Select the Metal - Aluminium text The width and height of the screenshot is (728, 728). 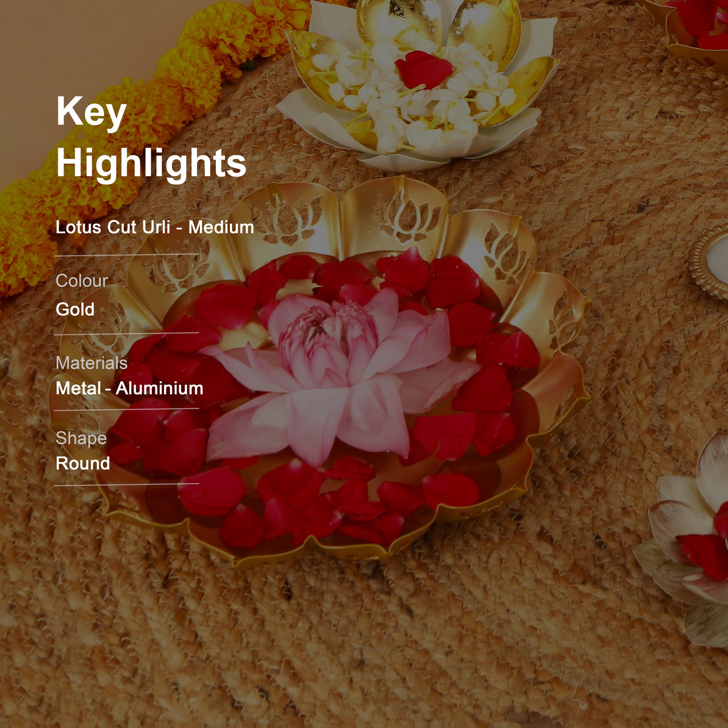point(130,388)
